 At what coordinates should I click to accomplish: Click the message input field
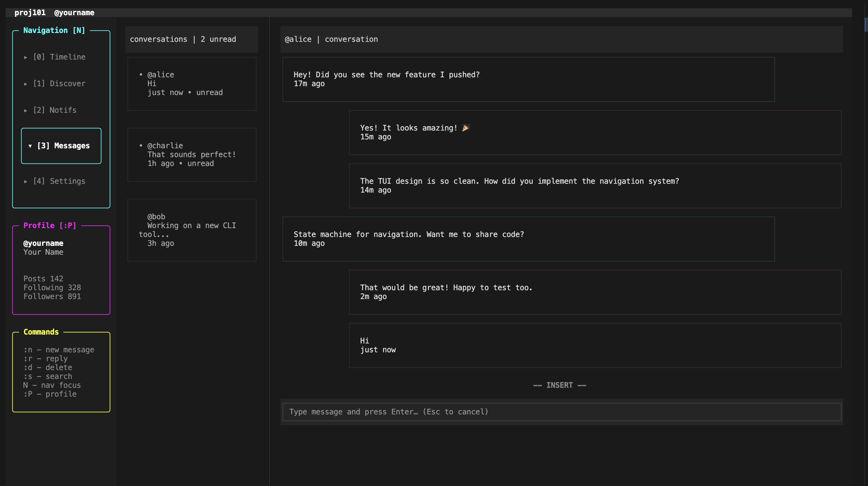tap(561, 412)
